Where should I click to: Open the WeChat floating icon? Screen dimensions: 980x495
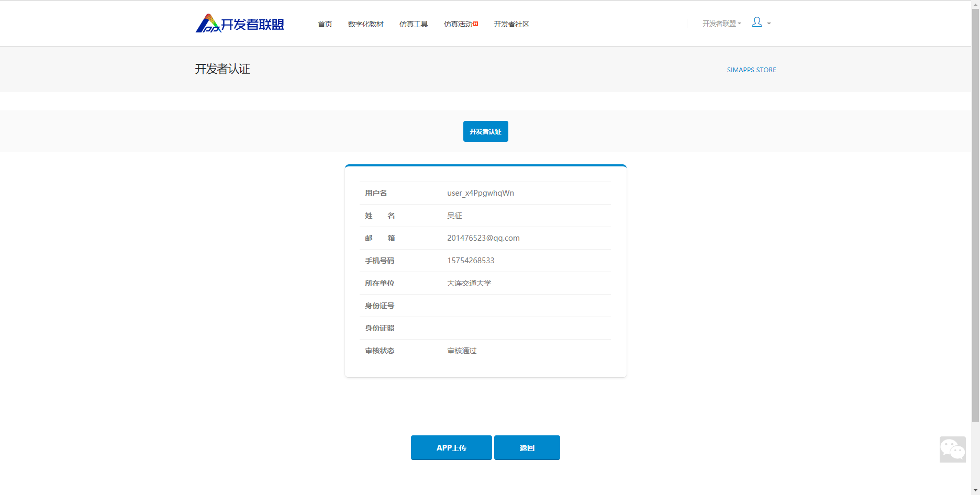coord(952,449)
